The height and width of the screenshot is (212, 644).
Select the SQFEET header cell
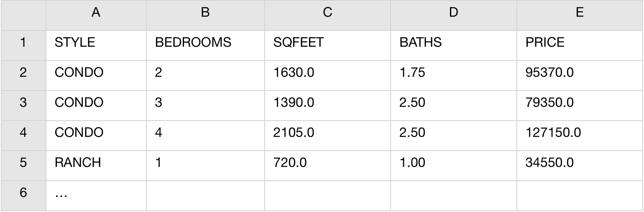pyautogui.click(x=327, y=42)
